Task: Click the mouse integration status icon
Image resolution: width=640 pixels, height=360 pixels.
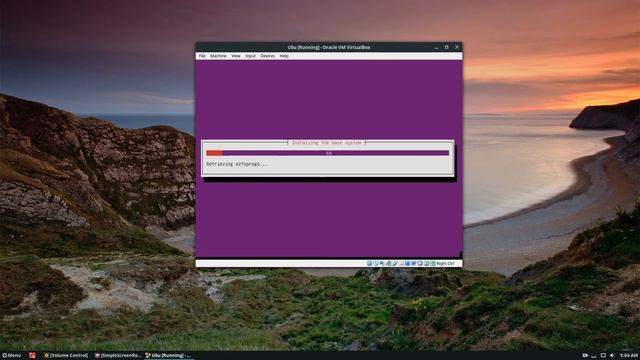Action: pyautogui.click(x=427, y=264)
